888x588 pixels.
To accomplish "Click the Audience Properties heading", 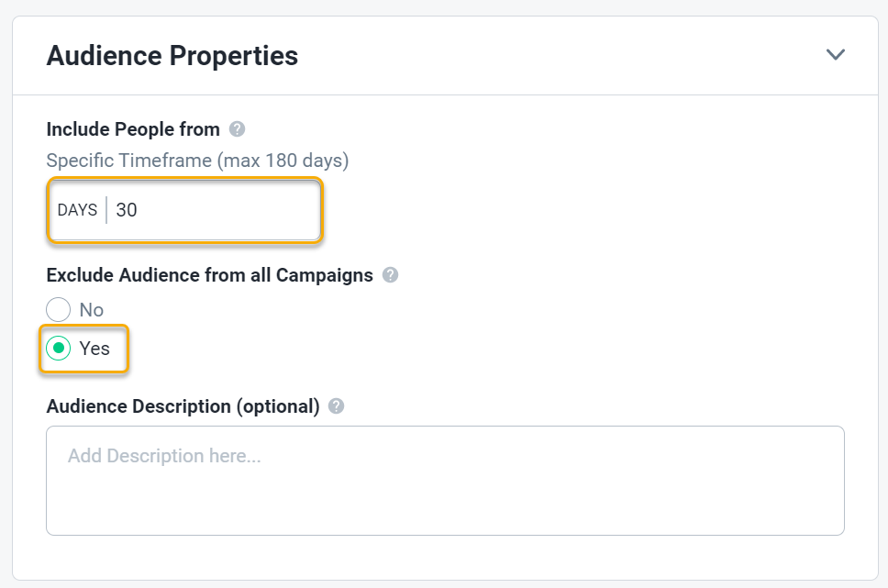I will [172, 55].
